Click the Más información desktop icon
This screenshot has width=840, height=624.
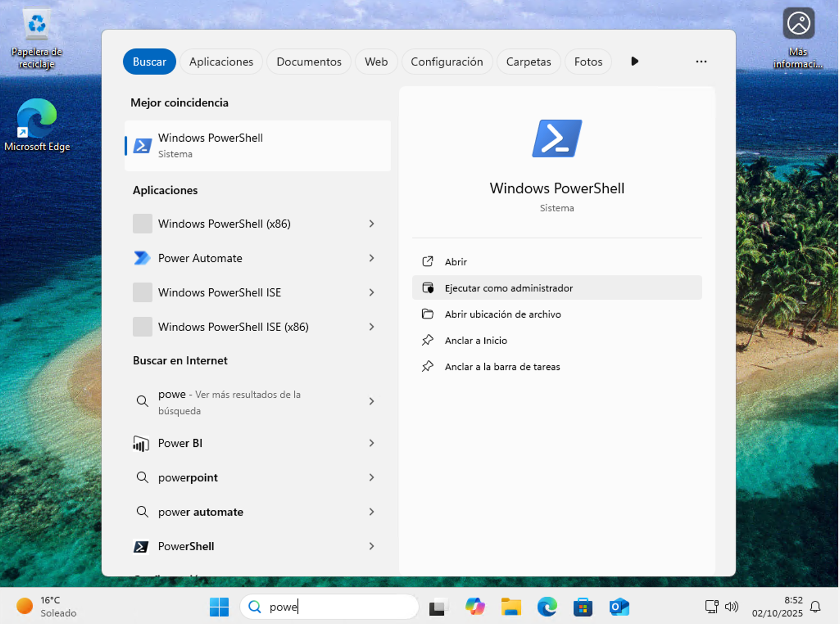(798, 38)
